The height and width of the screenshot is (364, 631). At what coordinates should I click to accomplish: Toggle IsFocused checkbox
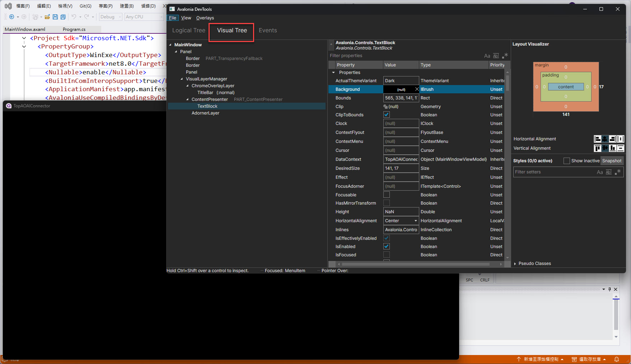[x=387, y=255]
